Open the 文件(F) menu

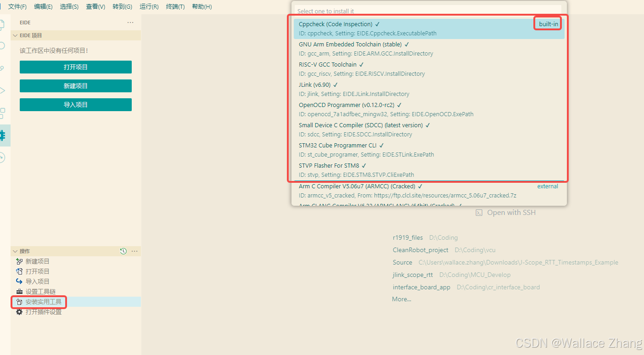coord(17,7)
